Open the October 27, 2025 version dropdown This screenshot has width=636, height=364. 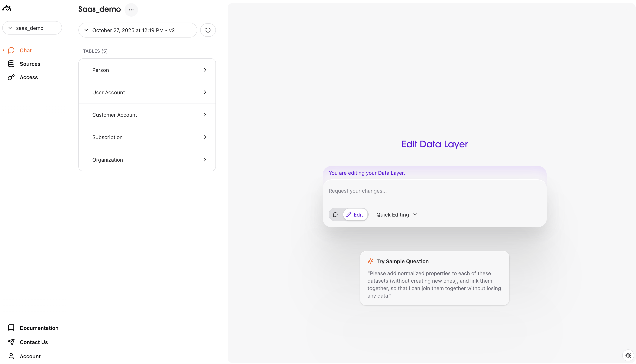point(137,30)
